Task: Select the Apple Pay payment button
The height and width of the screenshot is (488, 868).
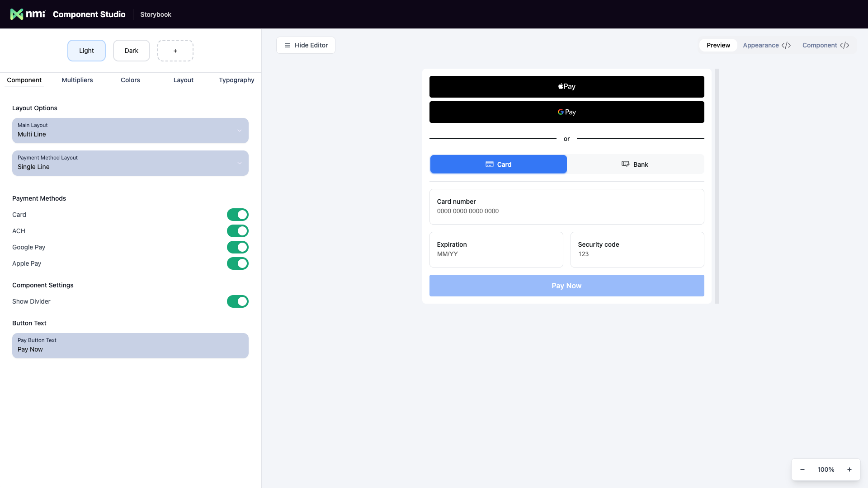Action: 566,86
